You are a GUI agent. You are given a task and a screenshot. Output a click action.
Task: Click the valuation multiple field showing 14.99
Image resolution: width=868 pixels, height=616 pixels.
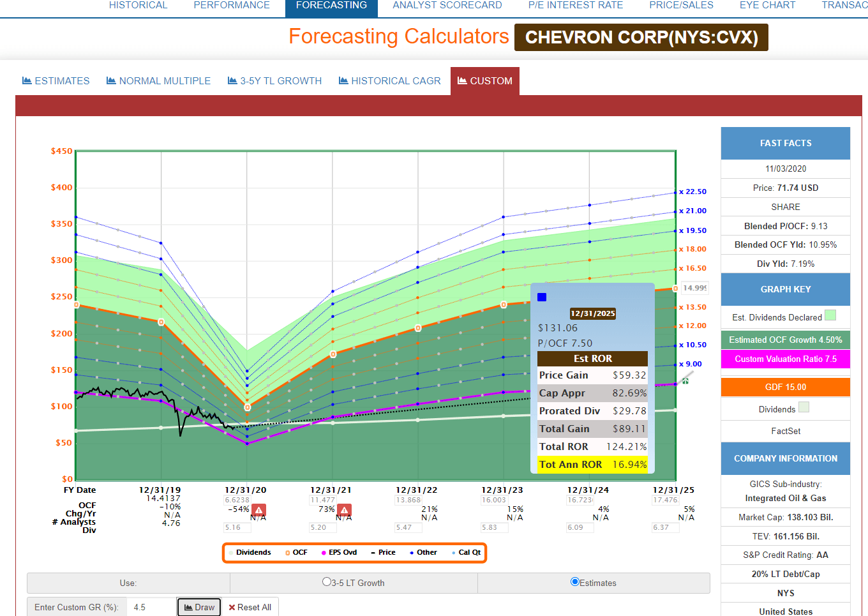[694, 288]
